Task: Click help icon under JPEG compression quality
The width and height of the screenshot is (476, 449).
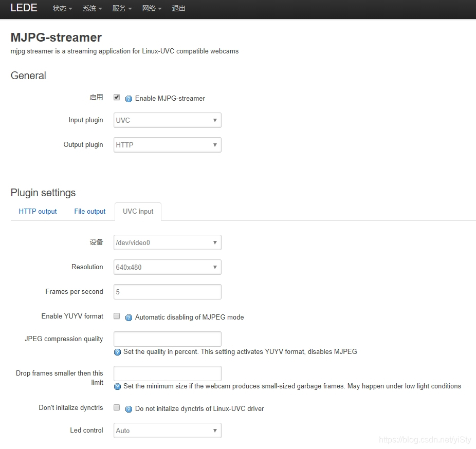Action: [x=117, y=352]
